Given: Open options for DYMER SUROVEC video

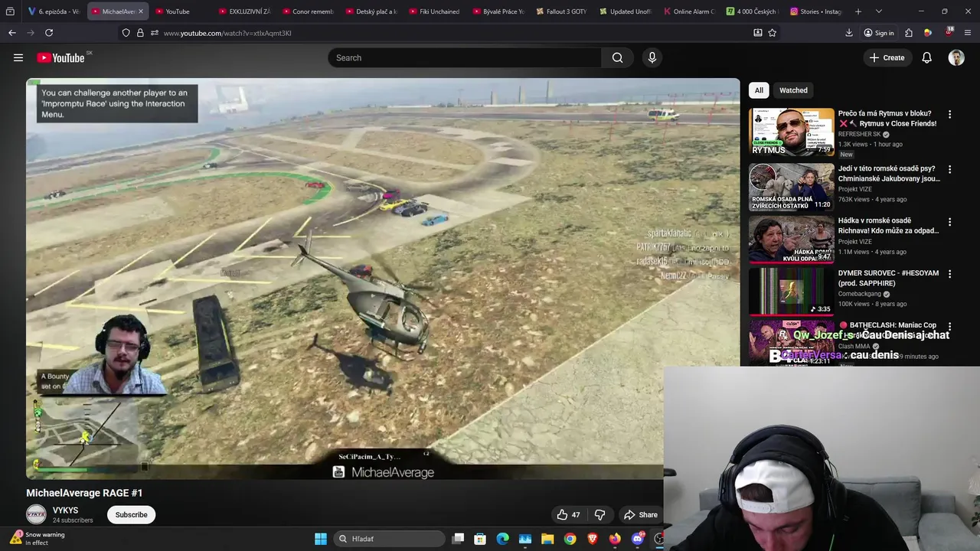Looking at the screenshot, I should [949, 274].
